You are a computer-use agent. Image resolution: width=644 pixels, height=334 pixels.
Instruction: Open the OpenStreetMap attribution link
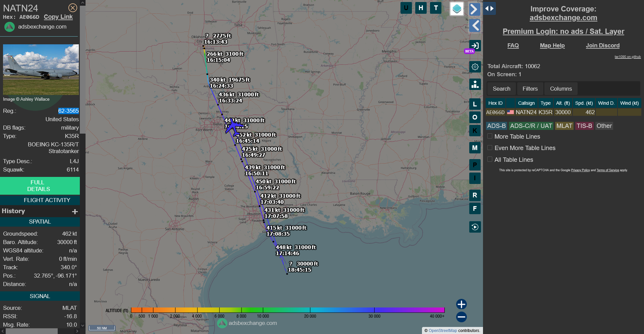pos(443,331)
